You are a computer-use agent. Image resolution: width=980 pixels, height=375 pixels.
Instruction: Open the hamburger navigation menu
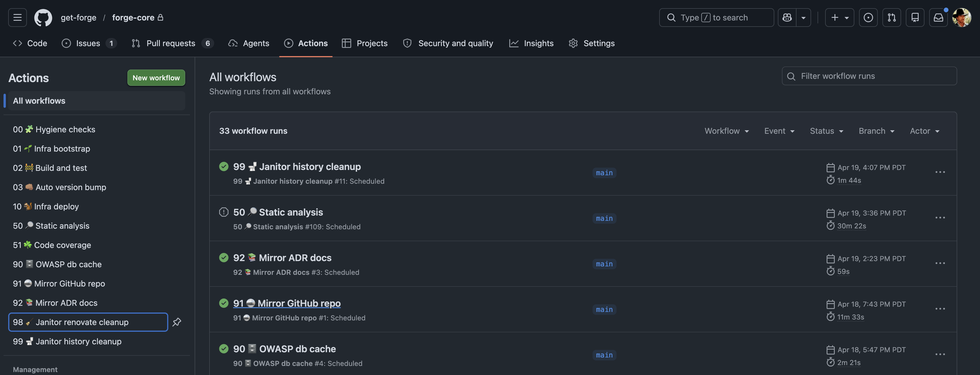pos(18,18)
